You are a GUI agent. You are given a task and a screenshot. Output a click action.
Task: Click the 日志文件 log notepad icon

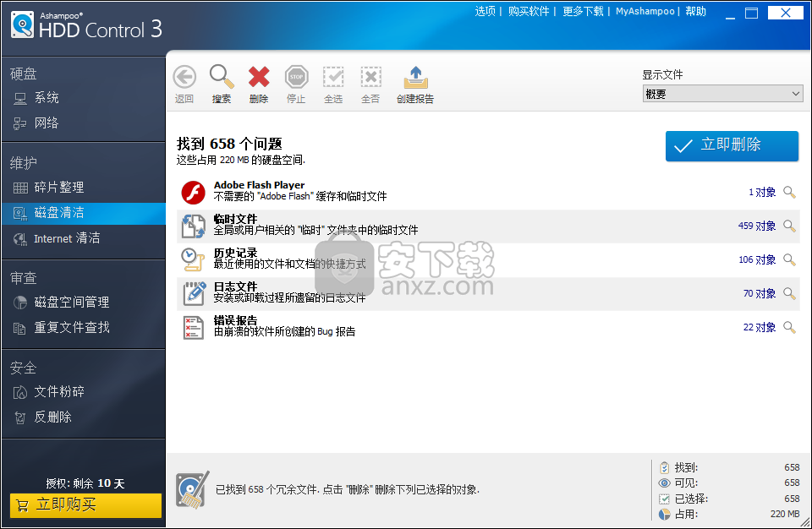tap(194, 293)
